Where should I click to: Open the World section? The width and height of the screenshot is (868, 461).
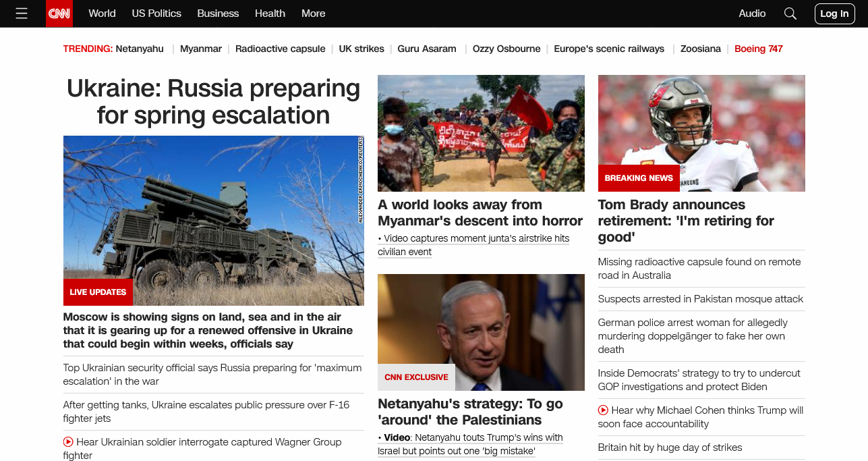(103, 13)
